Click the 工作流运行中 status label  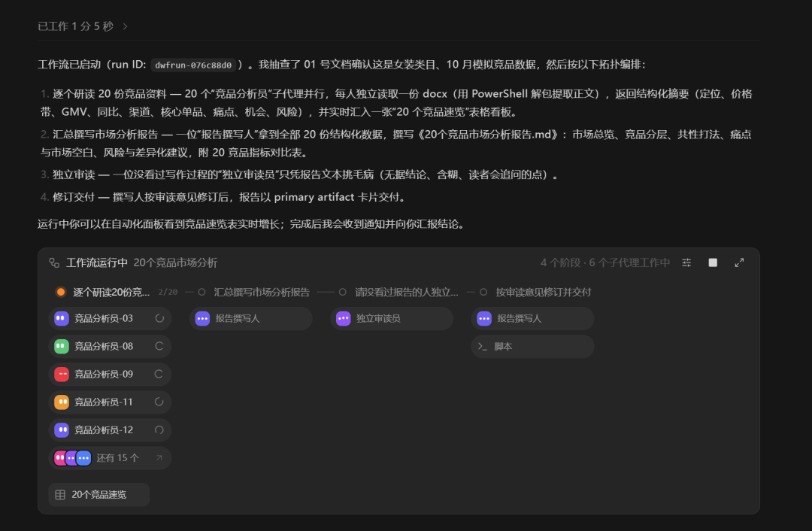click(x=97, y=263)
